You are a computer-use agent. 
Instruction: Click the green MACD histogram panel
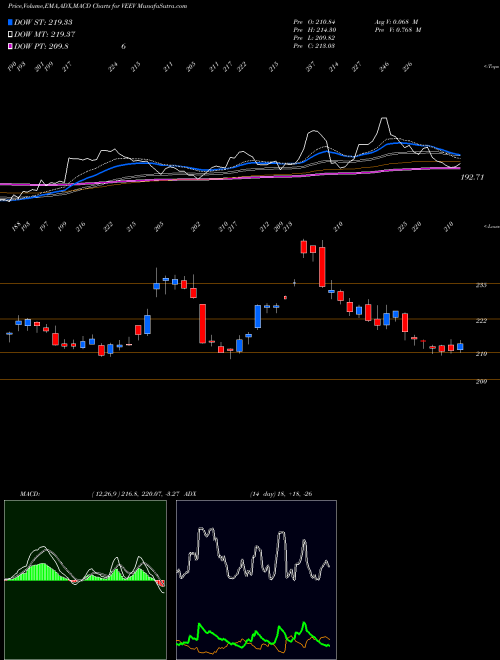tap(85, 580)
